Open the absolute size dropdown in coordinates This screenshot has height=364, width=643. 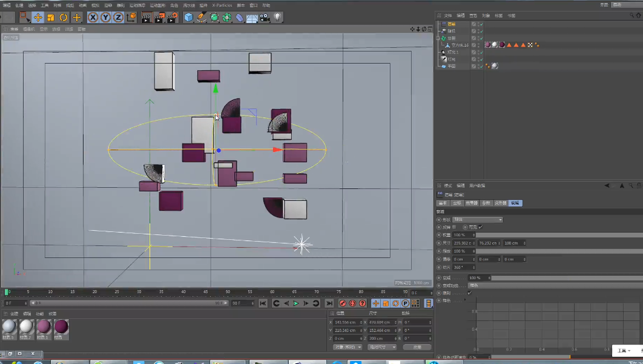(x=382, y=347)
